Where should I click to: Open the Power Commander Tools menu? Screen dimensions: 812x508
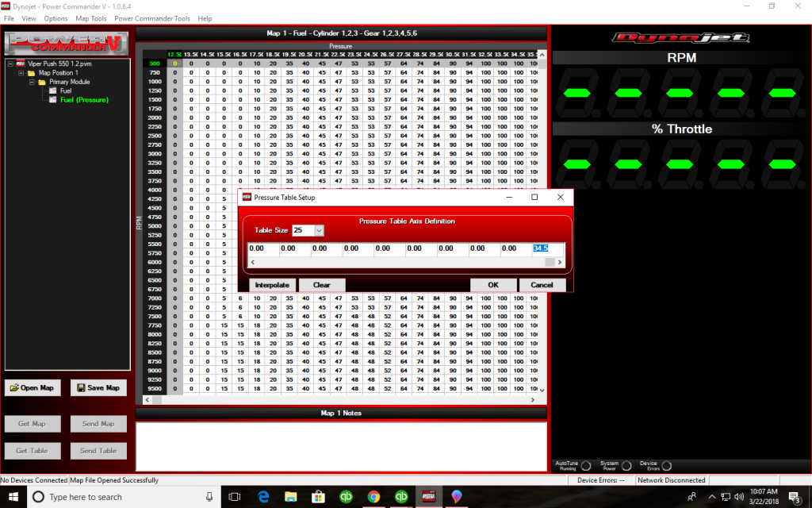(151, 18)
